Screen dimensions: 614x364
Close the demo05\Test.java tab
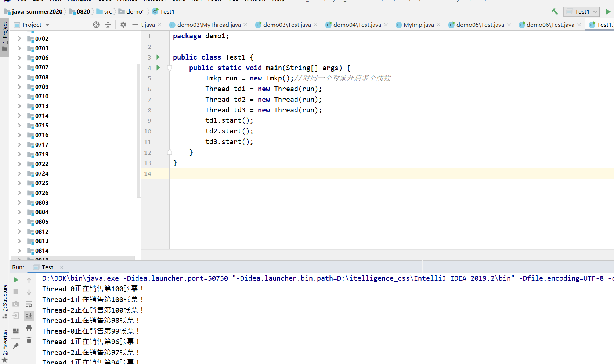pyautogui.click(x=509, y=25)
